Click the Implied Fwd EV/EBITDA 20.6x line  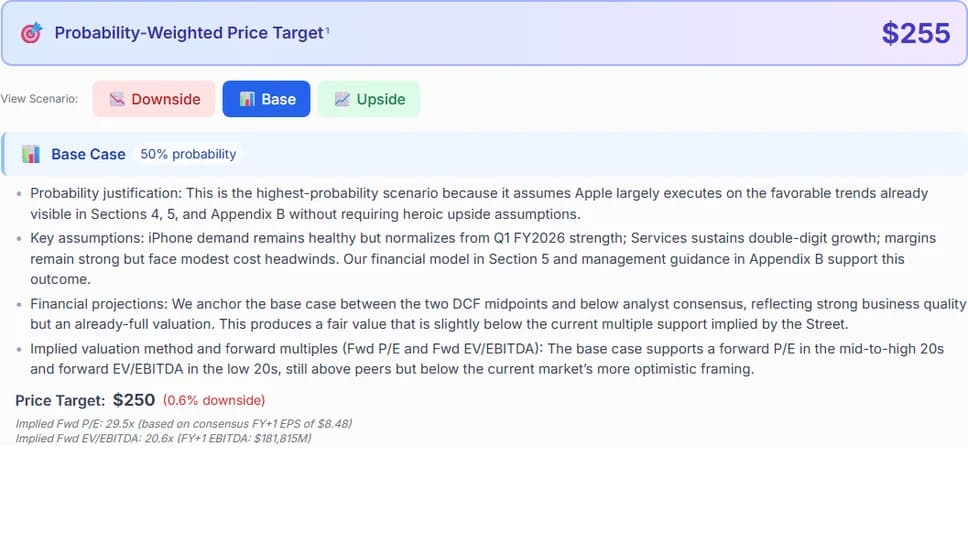tap(163, 438)
